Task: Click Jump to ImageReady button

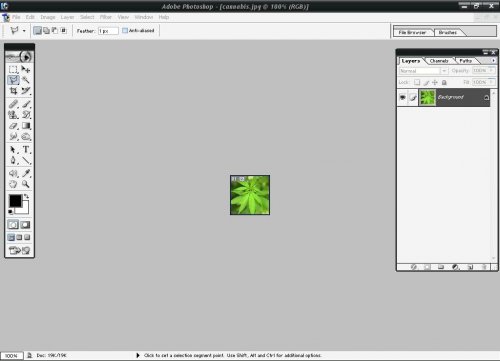Action: click(19, 250)
